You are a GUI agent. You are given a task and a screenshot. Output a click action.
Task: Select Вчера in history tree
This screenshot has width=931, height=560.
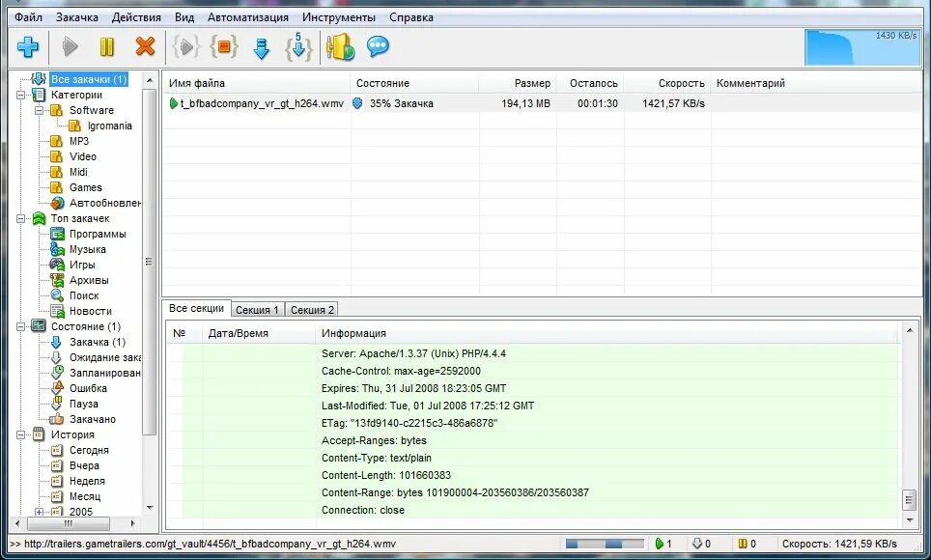pyautogui.click(x=84, y=465)
